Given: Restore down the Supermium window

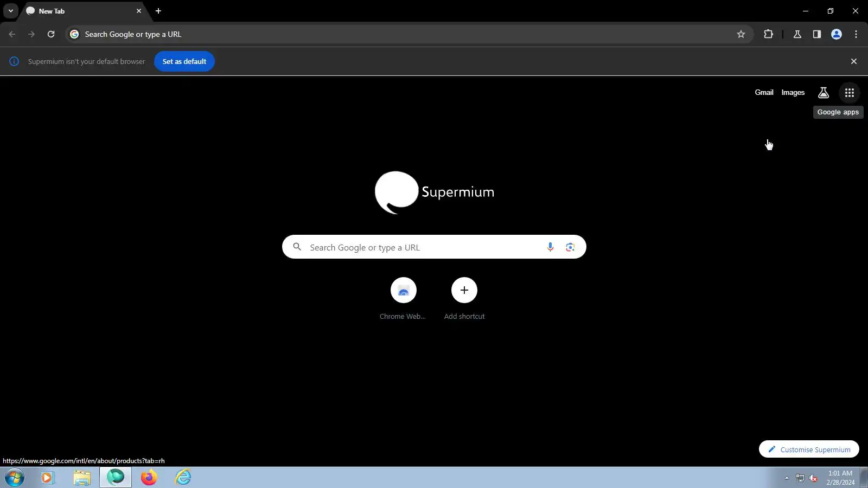Looking at the screenshot, I should [831, 11].
